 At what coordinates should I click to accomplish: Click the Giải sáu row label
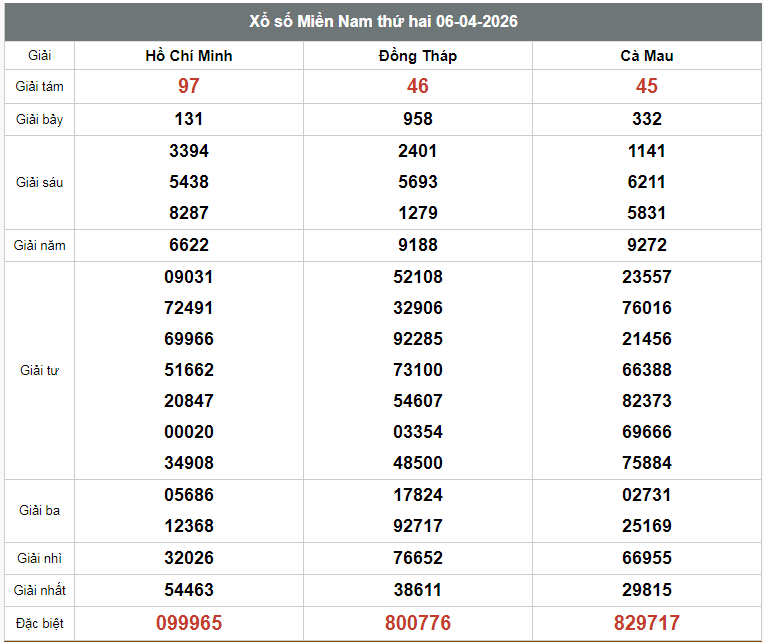coord(40,183)
